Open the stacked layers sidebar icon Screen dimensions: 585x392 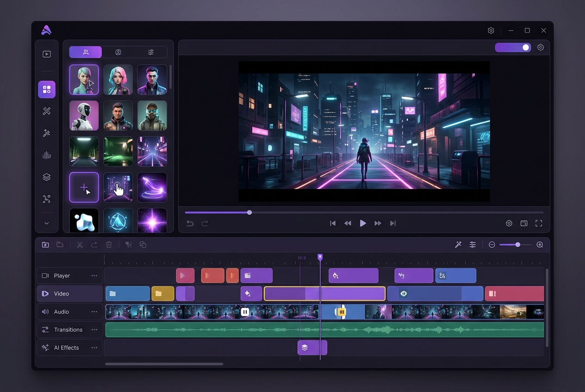click(47, 177)
